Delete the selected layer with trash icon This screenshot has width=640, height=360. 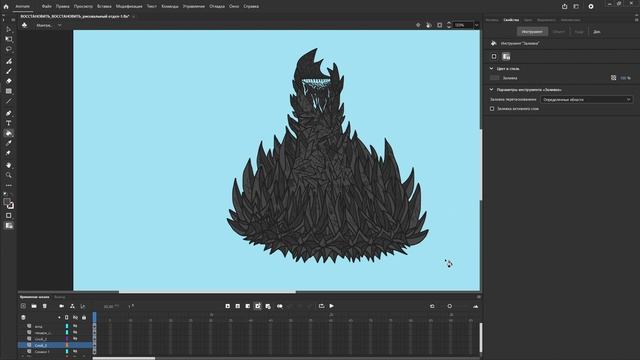44,306
